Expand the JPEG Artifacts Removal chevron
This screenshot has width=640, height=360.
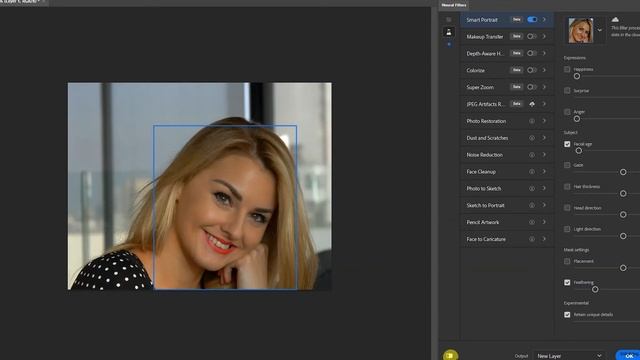pos(544,104)
